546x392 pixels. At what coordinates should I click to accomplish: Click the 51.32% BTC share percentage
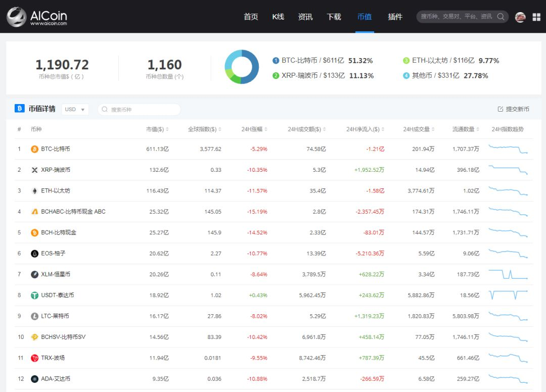tap(360, 61)
